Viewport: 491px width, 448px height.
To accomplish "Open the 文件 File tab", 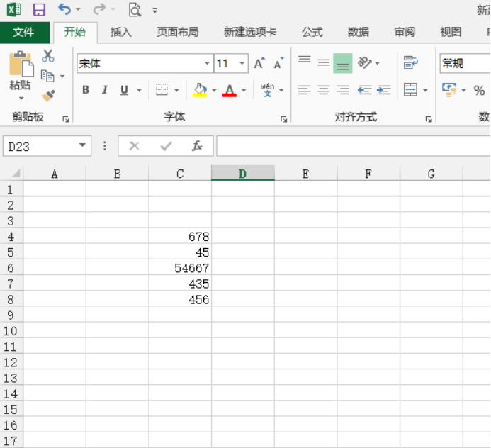I will [24, 33].
